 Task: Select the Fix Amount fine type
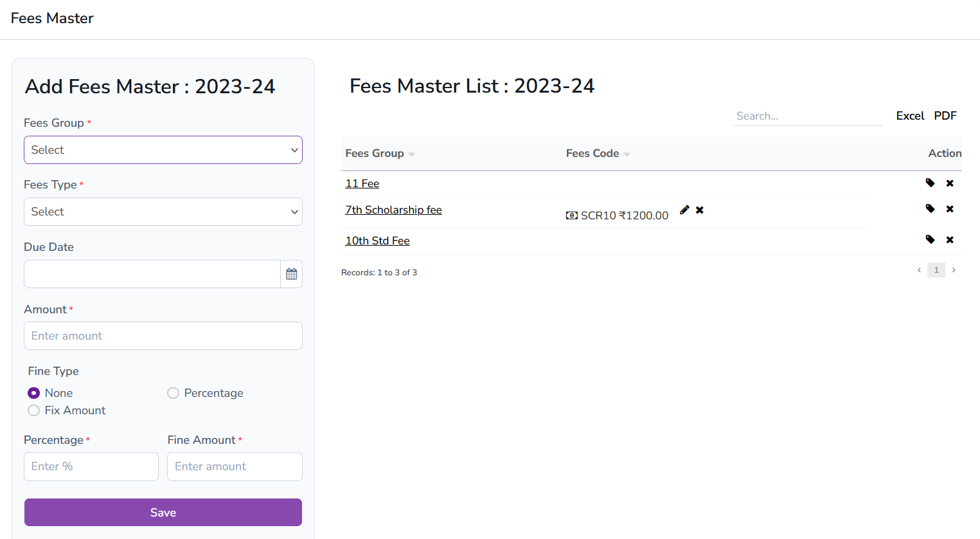(33, 410)
